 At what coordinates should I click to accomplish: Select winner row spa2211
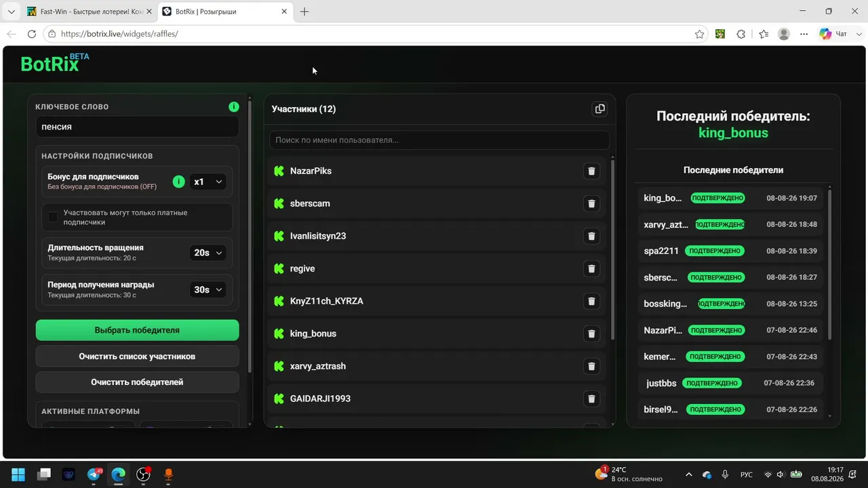[x=730, y=251]
